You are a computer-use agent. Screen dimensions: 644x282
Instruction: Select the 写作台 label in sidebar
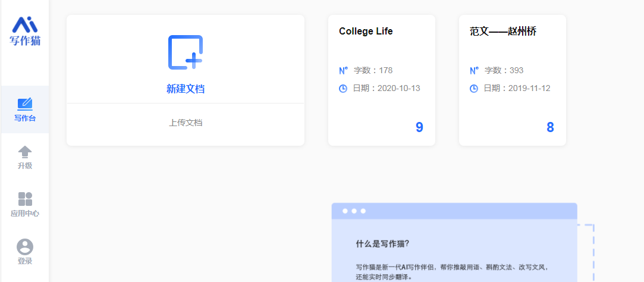pos(25,118)
